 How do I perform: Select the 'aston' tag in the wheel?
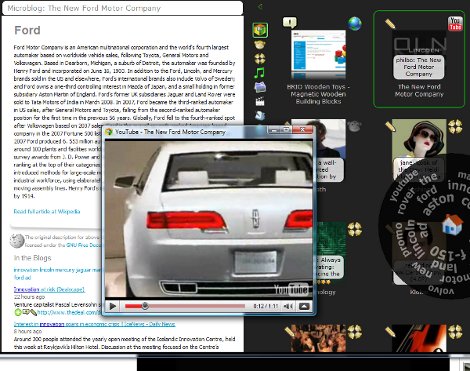pyautogui.click(x=438, y=203)
